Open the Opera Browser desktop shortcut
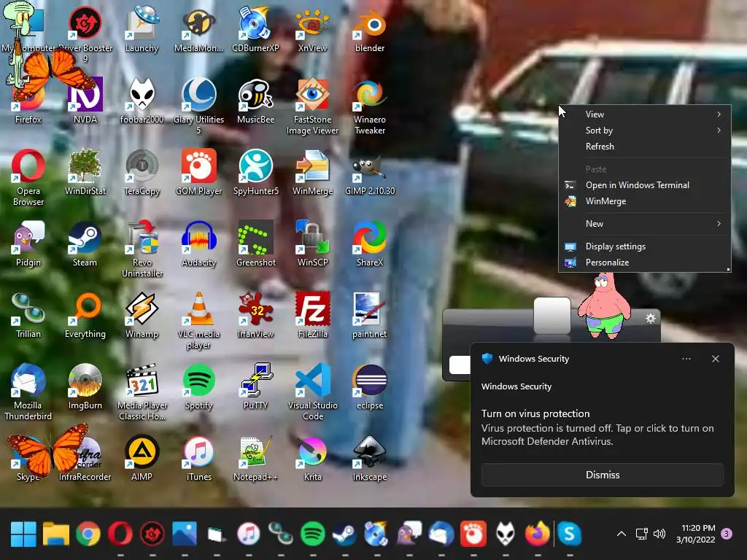 (28, 177)
